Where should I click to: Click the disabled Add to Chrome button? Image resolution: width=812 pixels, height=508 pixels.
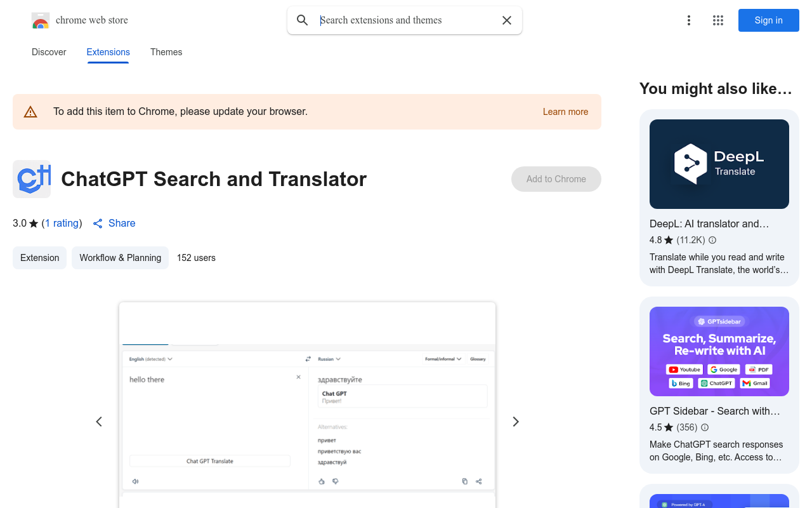point(556,179)
